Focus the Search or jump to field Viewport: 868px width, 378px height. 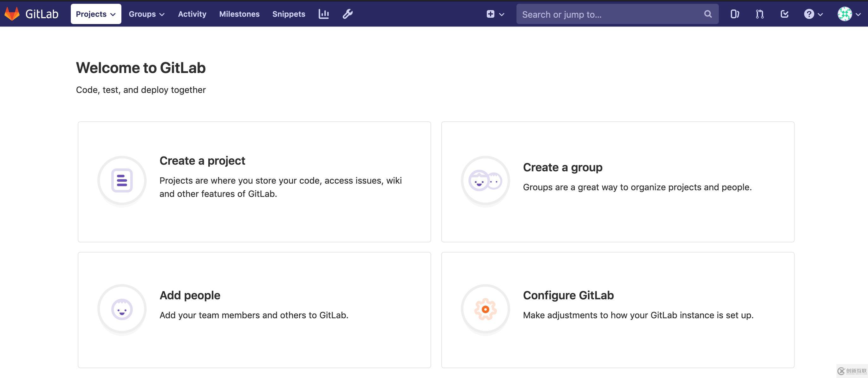(x=617, y=14)
